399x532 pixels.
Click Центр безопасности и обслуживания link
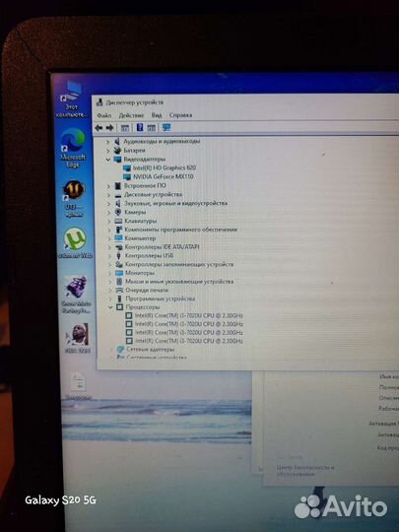pos(305,471)
